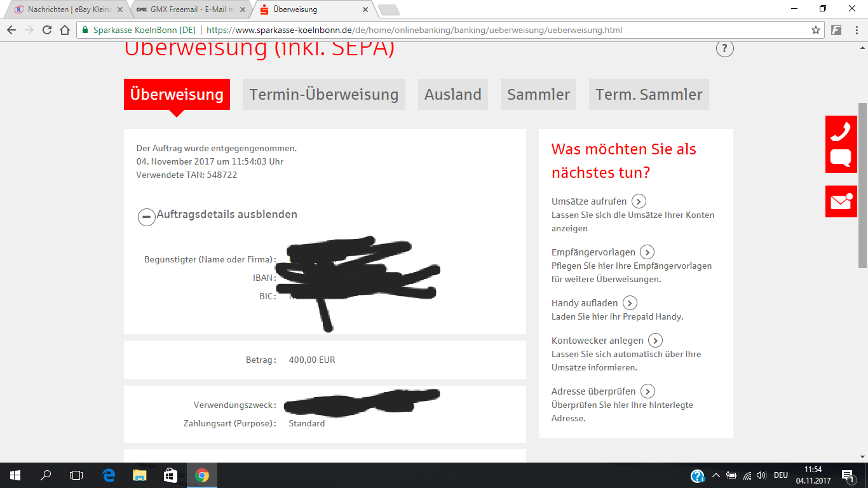
Task: Click the arrow icon beside Kontowecker anlegen
Action: pos(655,341)
